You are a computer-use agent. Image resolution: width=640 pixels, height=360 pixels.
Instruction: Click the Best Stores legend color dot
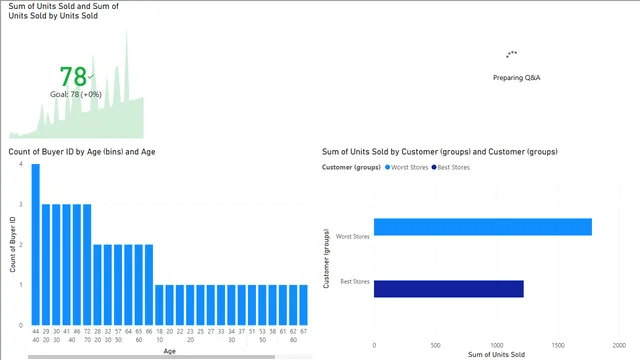point(434,167)
